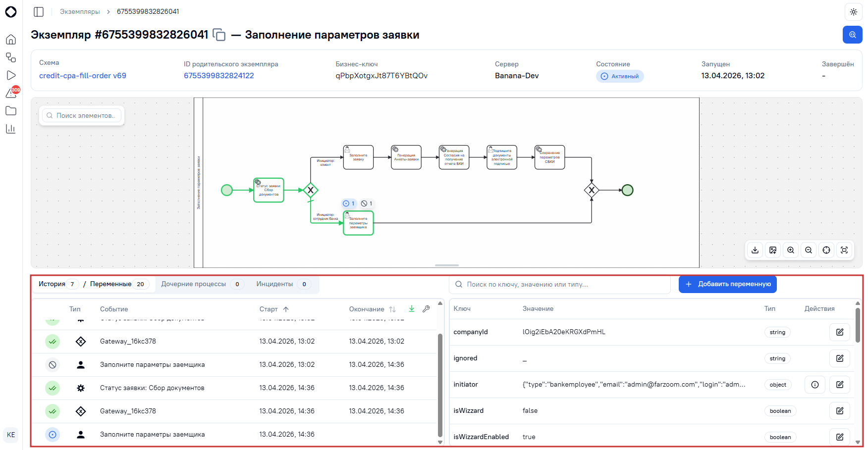Copy the instance ID with the copy icon
This screenshot has width=868, height=450.
click(x=219, y=35)
